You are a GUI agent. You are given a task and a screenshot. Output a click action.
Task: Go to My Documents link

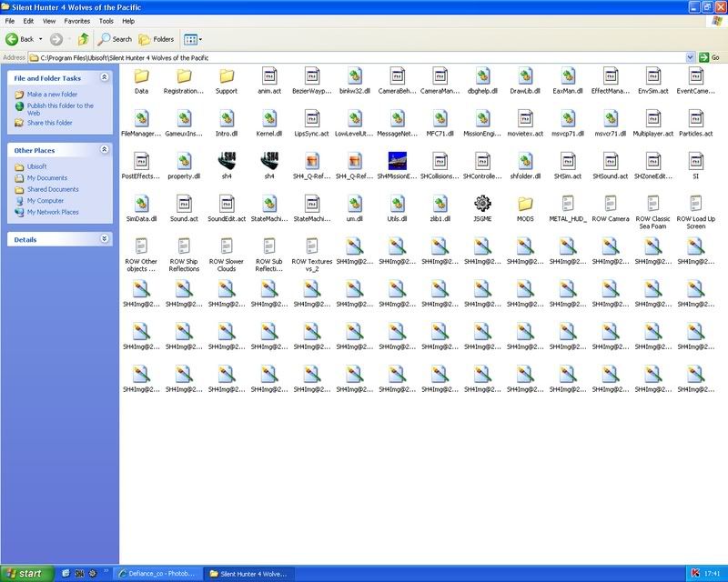pos(47,177)
